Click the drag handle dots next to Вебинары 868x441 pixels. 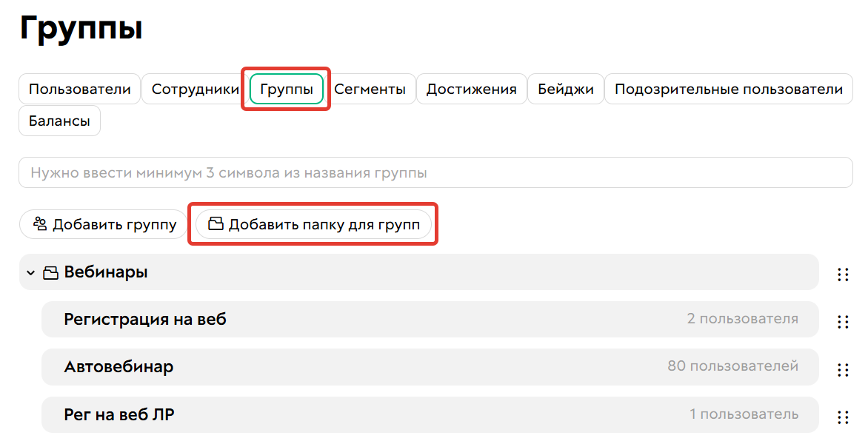tap(843, 274)
